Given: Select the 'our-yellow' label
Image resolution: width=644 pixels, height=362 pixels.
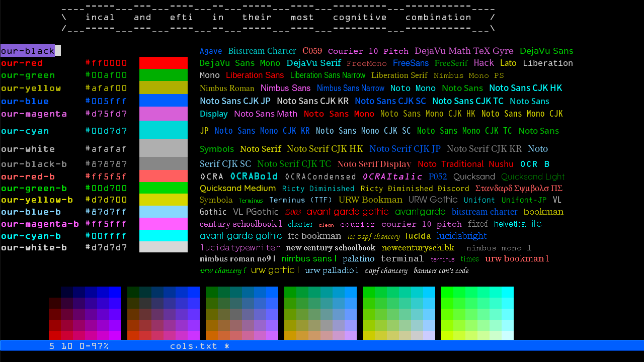Looking at the screenshot, I should (31, 88).
